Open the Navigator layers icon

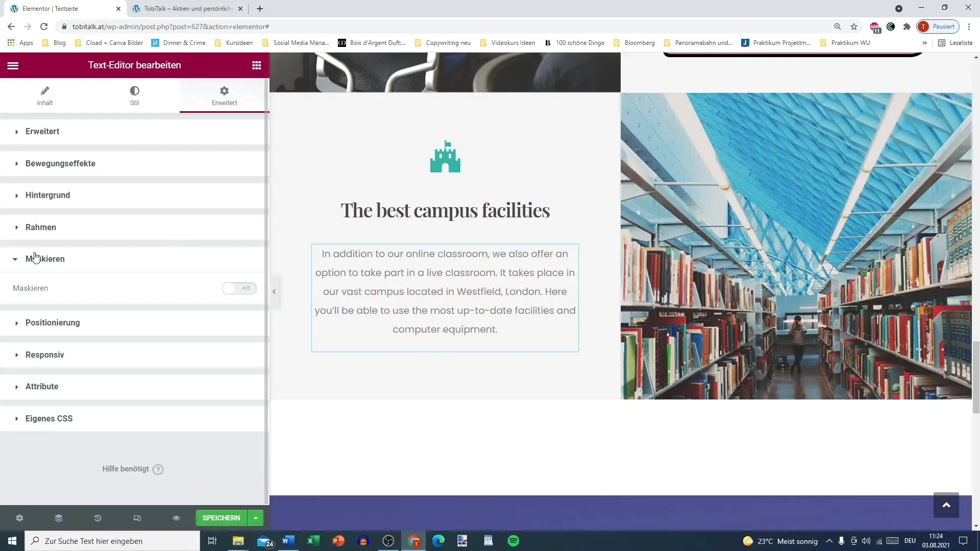coord(59,518)
